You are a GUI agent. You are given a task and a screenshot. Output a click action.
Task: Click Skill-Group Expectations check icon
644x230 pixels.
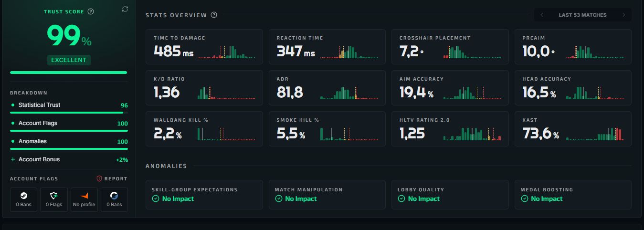[x=155, y=199]
